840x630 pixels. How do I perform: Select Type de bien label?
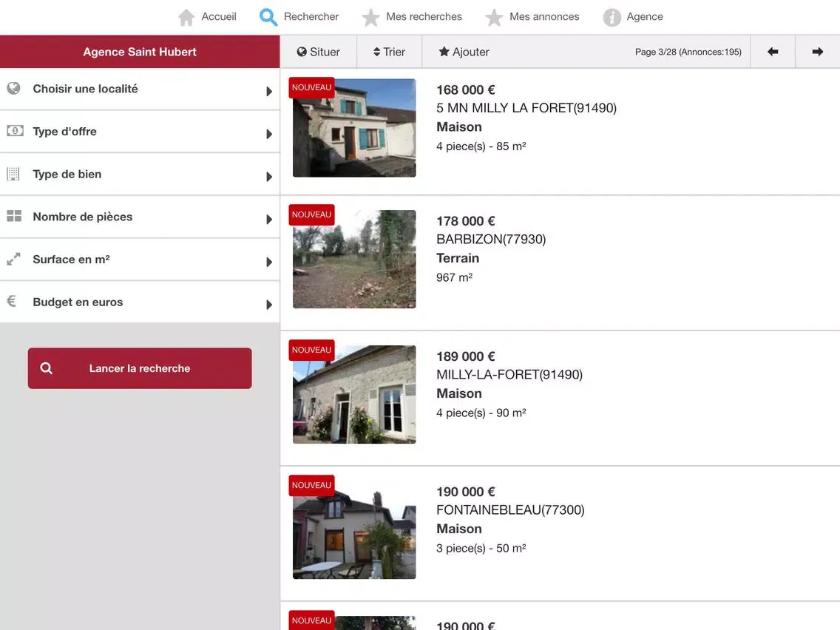[x=67, y=174]
